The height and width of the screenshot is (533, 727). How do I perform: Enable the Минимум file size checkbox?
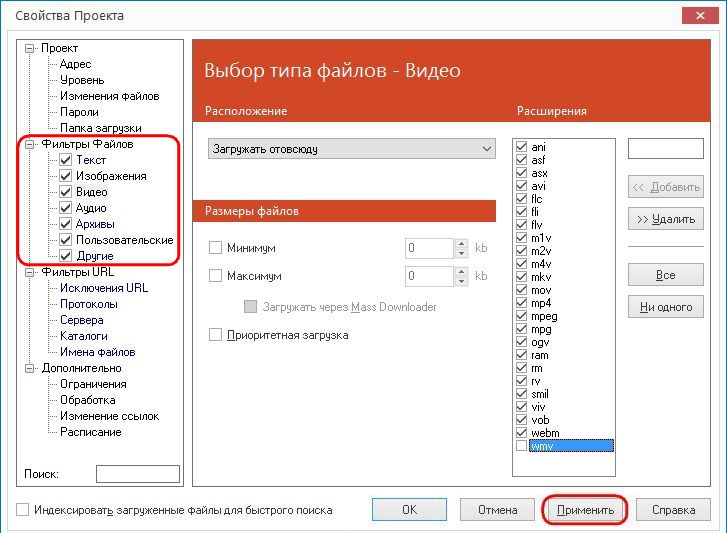coord(215,248)
